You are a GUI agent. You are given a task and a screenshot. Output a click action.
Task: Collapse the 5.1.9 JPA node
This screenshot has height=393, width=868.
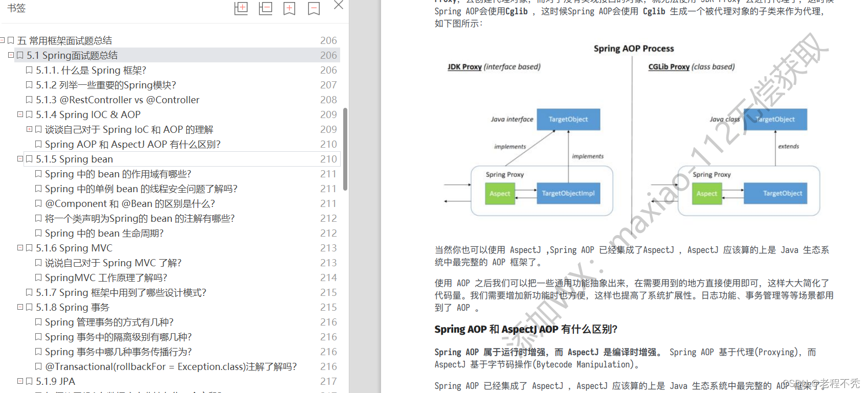pos(20,381)
